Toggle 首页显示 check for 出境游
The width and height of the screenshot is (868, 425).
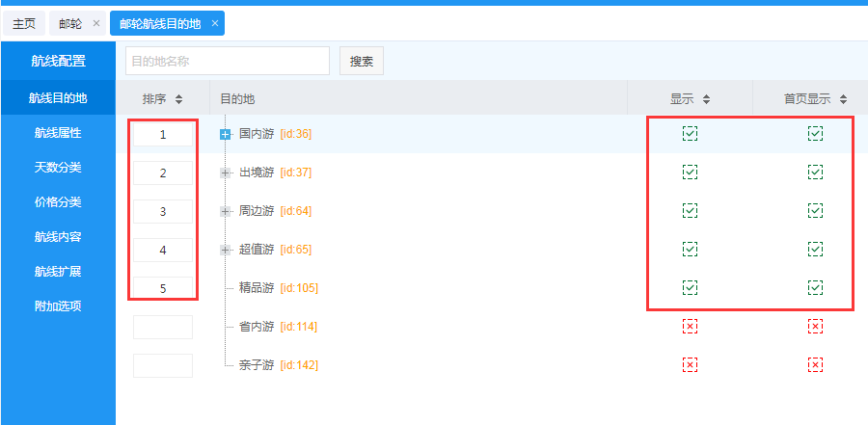click(815, 173)
